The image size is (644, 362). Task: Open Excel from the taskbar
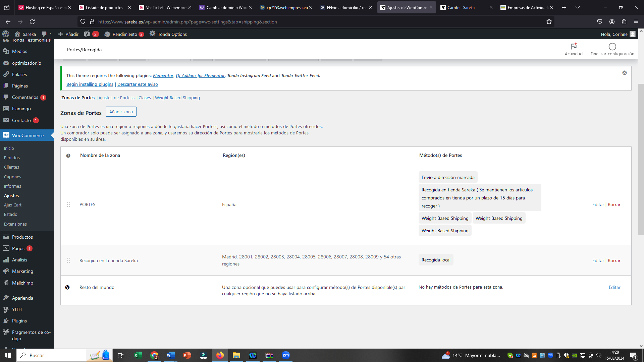(x=138, y=355)
